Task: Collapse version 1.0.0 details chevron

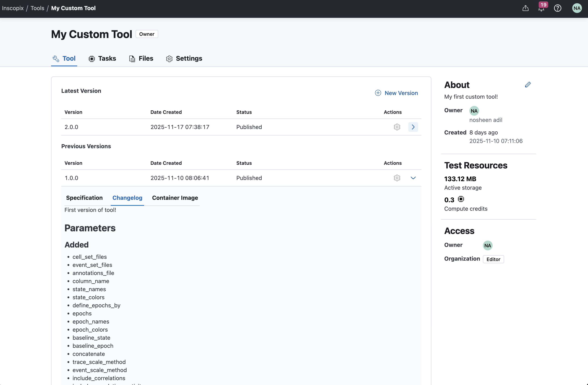Action: point(413,178)
